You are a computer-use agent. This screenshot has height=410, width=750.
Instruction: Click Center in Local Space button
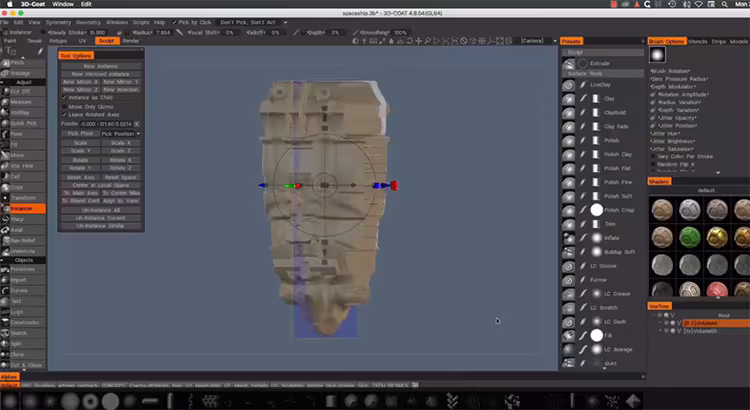click(100, 185)
